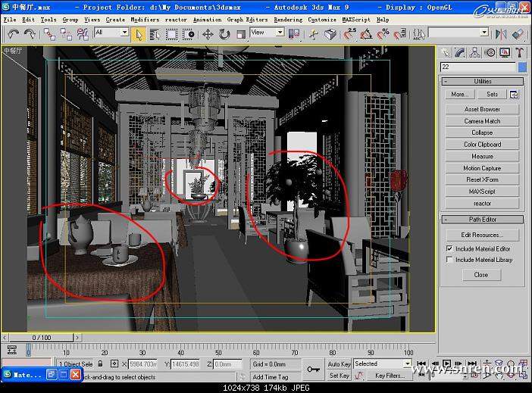Open the Rendering menu
Screen dimensions: 532x393
click(x=287, y=19)
